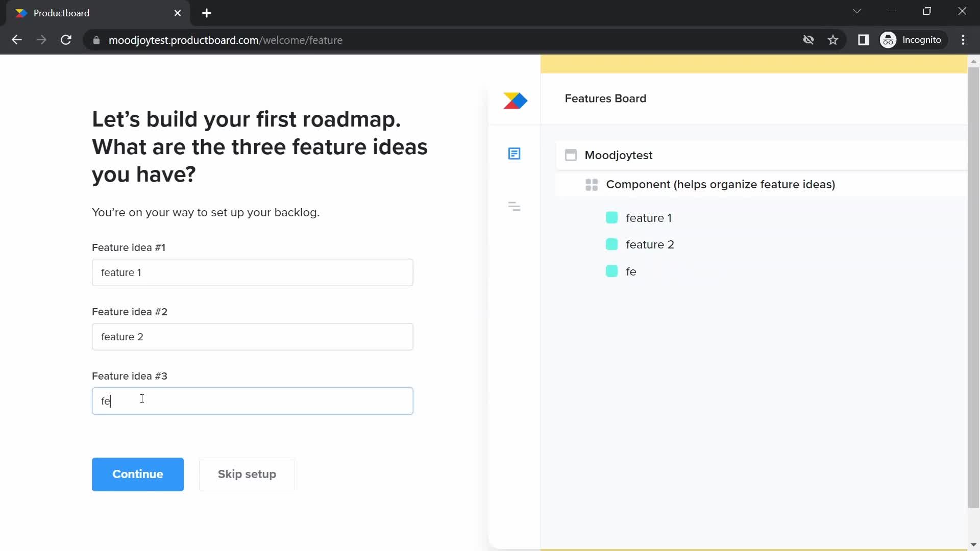Click the Moodjoytest product window icon

tap(571, 155)
